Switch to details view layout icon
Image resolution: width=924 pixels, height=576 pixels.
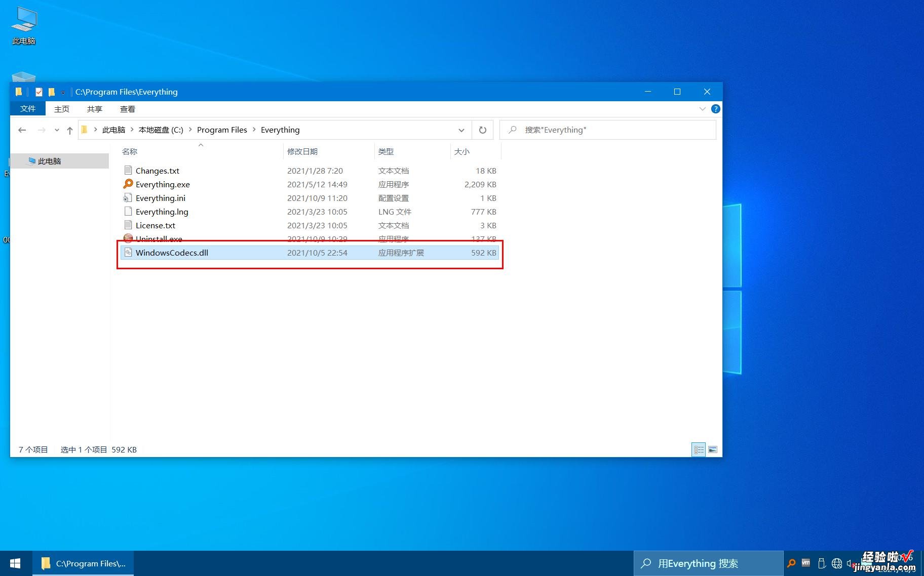point(699,449)
